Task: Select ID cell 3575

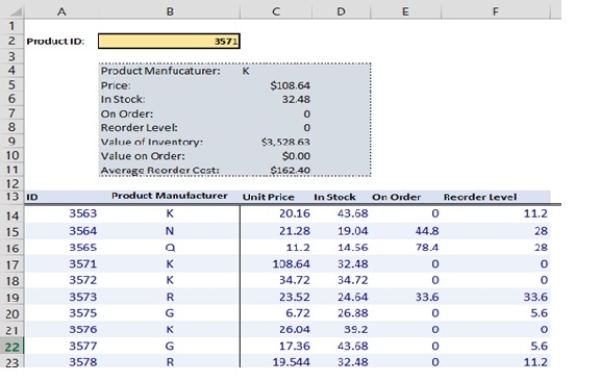Action: [x=83, y=313]
